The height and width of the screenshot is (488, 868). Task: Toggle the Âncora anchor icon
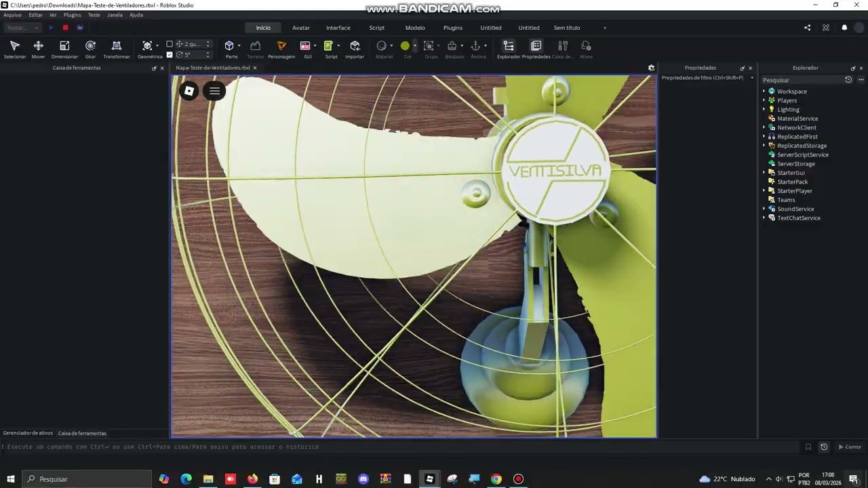click(x=476, y=46)
